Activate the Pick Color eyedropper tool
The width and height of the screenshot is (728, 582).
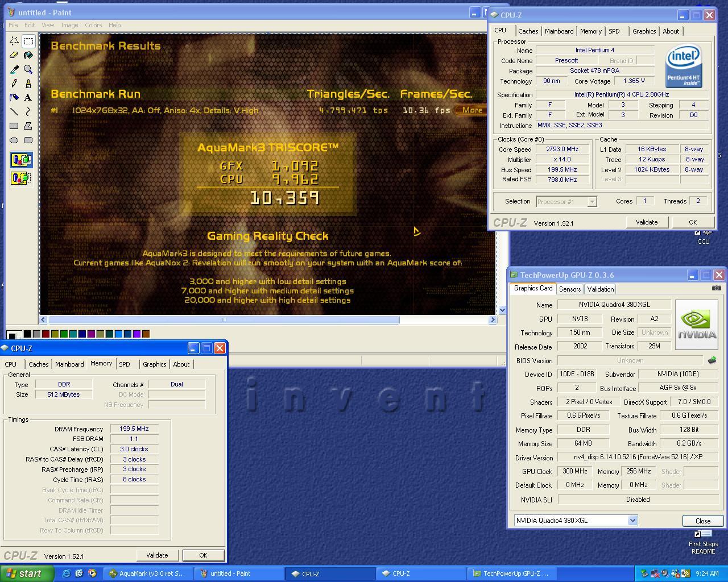coord(14,69)
